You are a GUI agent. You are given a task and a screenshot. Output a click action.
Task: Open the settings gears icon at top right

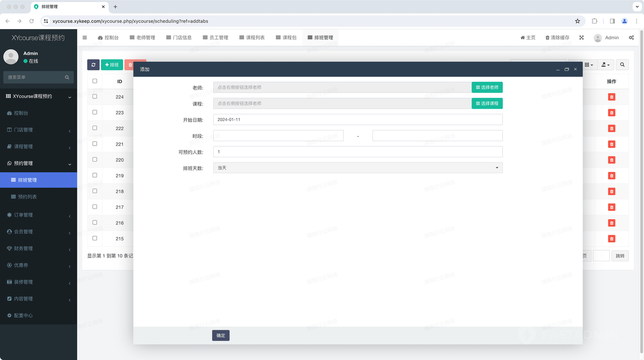coord(631,38)
